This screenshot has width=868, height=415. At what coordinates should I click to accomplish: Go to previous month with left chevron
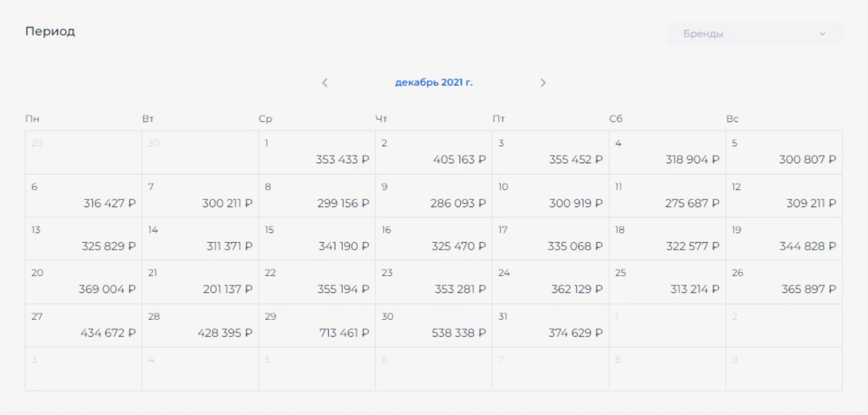[x=325, y=83]
